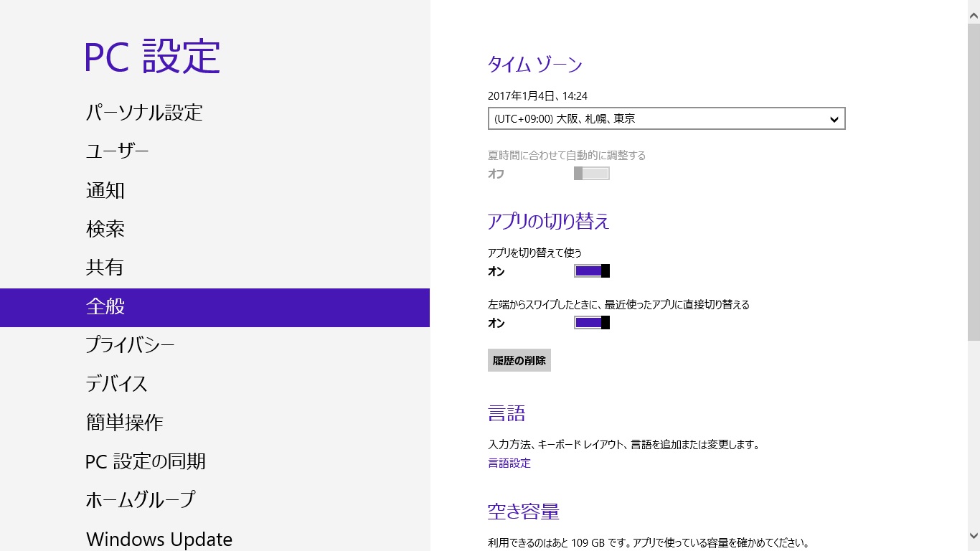Click the PC 設定 title
The width and height of the screenshot is (980, 551).
(153, 56)
